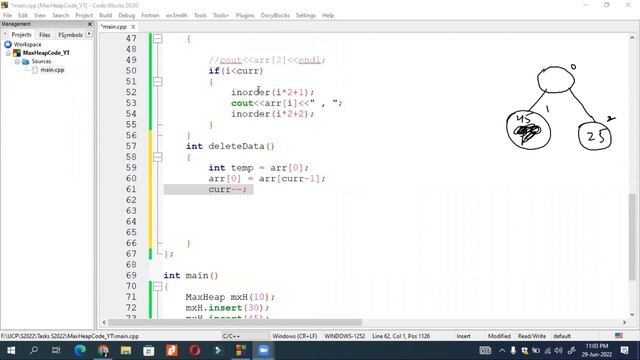The height and width of the screenshot is (360, 640).
Task: Click WINDOWS-1252 encoding status
Action: (x=345, y=336)
